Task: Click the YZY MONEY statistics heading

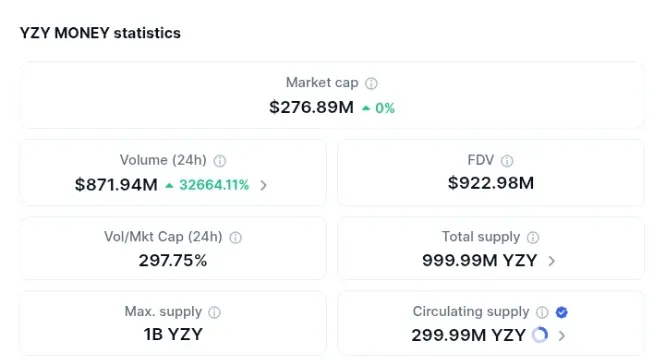Action: tap(100, 33)
